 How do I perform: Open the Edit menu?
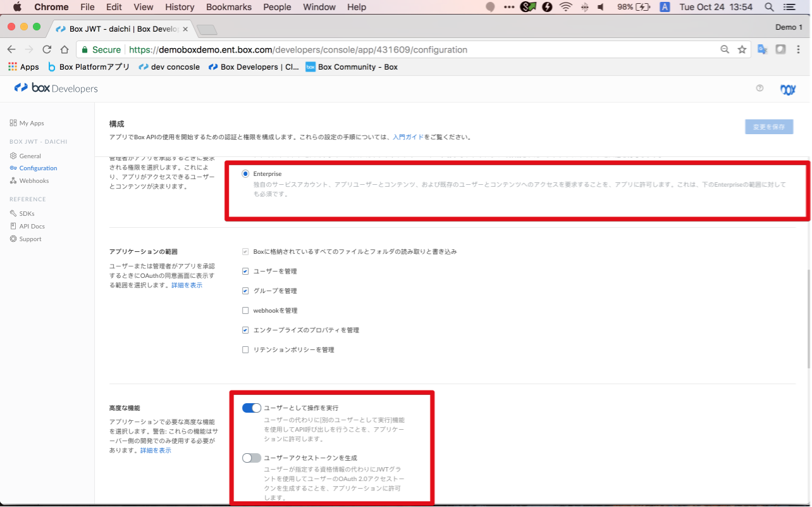pos(114,7)
